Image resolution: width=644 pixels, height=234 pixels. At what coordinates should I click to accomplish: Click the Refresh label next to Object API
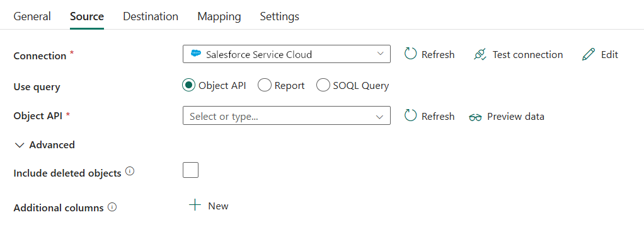(x=438, y=117)
